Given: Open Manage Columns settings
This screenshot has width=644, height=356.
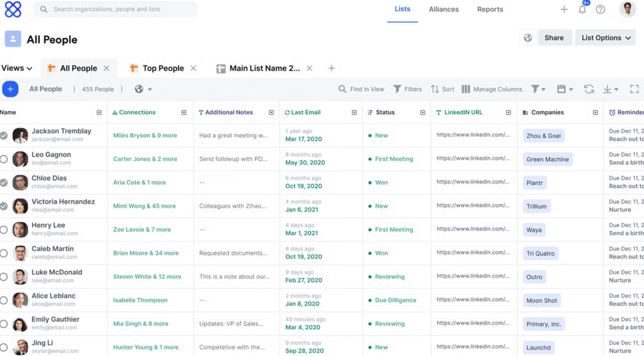Looking at the screenshot, I should tap(492, 89).
